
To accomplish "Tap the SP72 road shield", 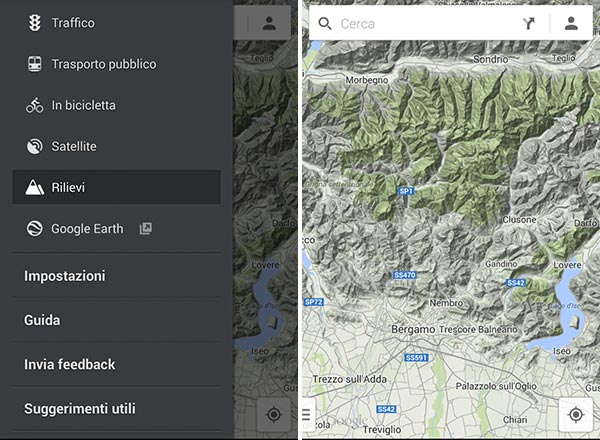I will pyautogui.click(x=314, y=302).
